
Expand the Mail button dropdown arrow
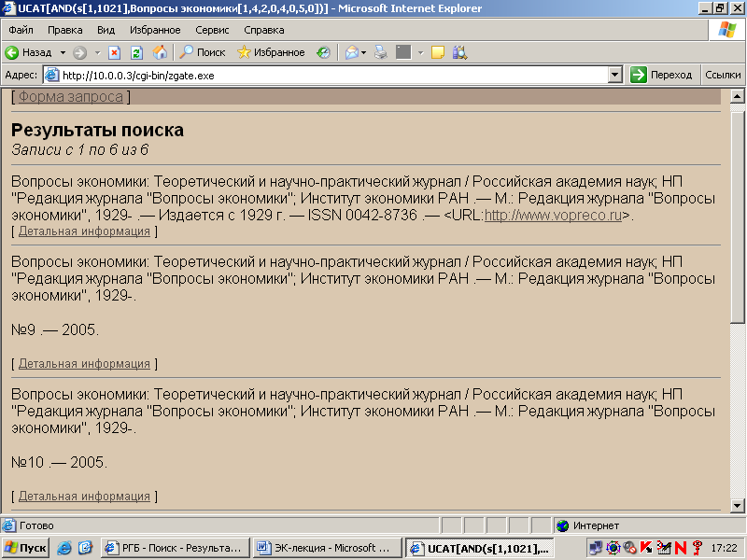point(364,52)
